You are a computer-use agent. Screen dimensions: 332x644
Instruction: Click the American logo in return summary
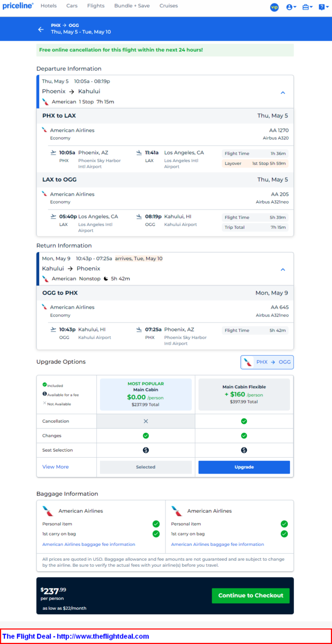pos(46,278)
